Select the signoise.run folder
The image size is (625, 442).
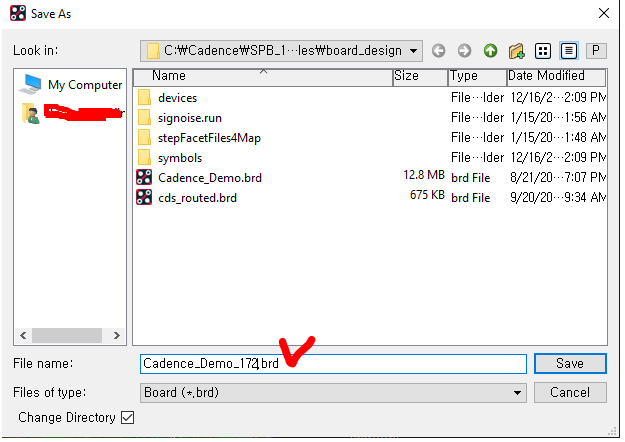(190, 118)
